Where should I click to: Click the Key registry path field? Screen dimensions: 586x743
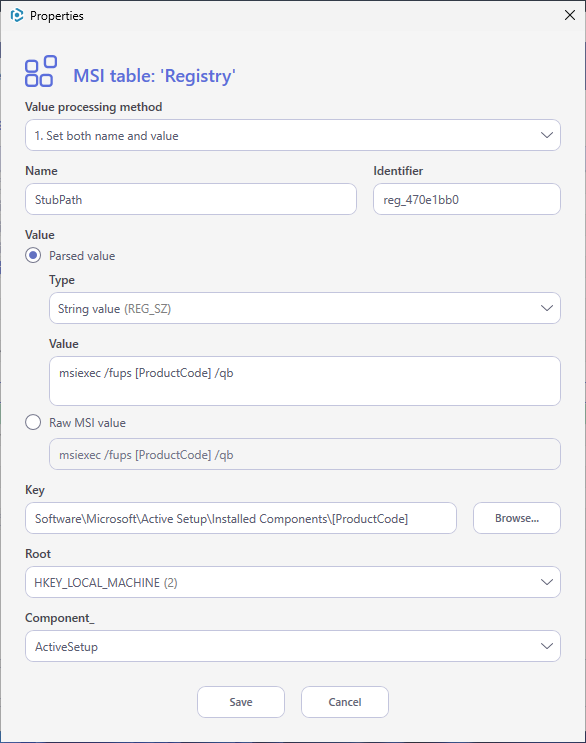point(241,518)
